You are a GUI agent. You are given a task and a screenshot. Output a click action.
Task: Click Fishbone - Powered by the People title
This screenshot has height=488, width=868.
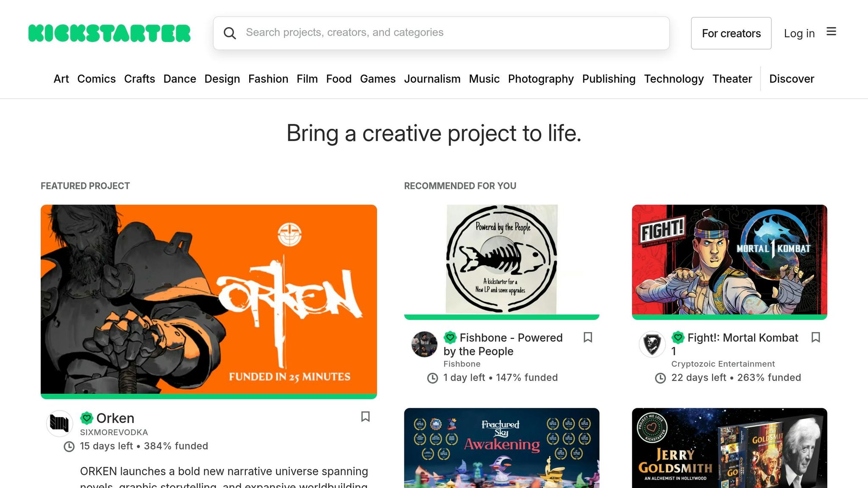click(x=503, y=344)
